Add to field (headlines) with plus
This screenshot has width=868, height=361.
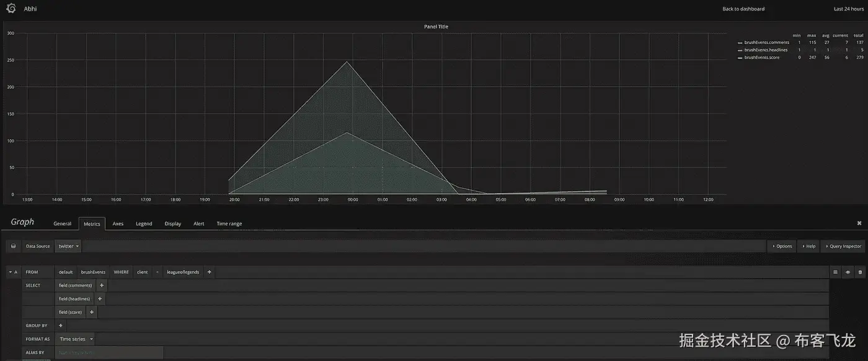(100, 298)
